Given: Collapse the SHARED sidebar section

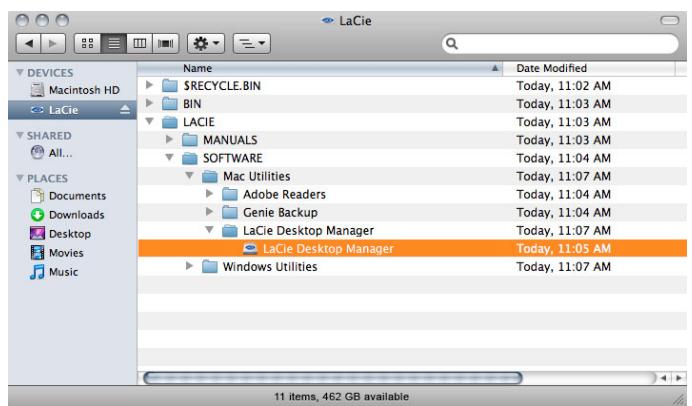Looking at the screenshot, I should click(x=10, y=134).
